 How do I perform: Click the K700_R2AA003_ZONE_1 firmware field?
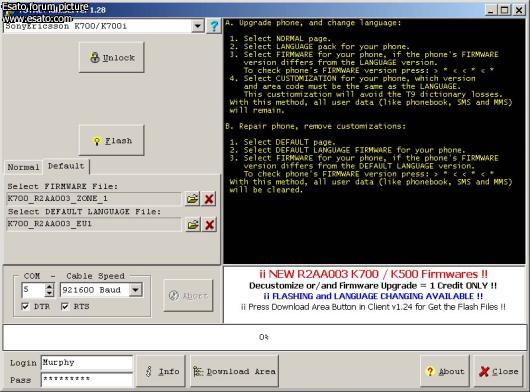click(94, 198)
